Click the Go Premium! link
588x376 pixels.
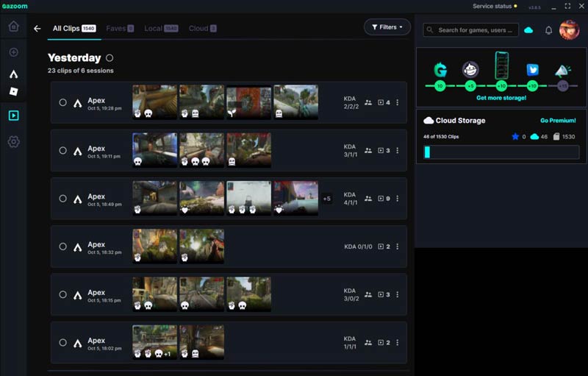558,121
